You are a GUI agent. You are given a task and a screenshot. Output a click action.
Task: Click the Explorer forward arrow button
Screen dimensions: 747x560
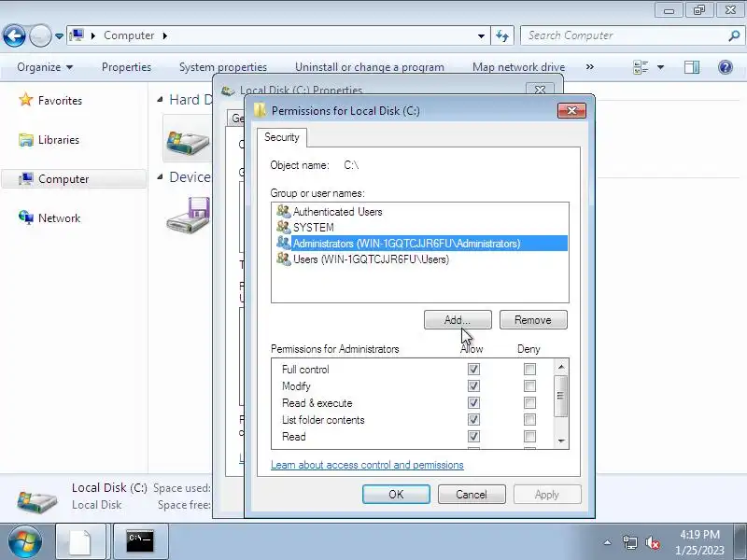pos(40,35)
